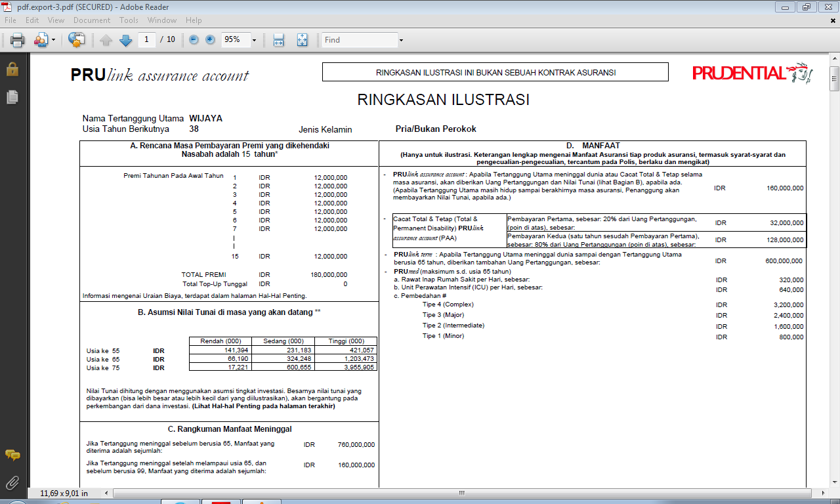The image size is (840, 504).
Task: Click the globe document icon in toolbar
Action: click(x=77, y=40)
